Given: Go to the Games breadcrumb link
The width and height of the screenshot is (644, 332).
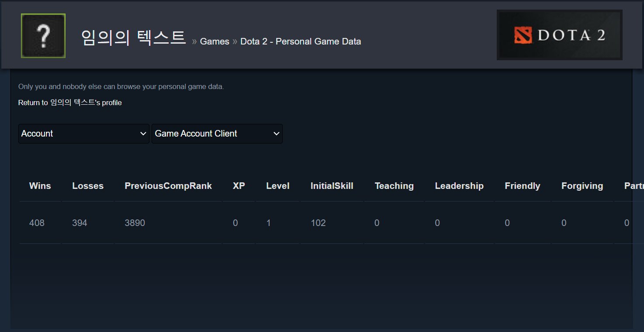Looking at the screenshot, I should pyautogui.click(x=215, y=41).
